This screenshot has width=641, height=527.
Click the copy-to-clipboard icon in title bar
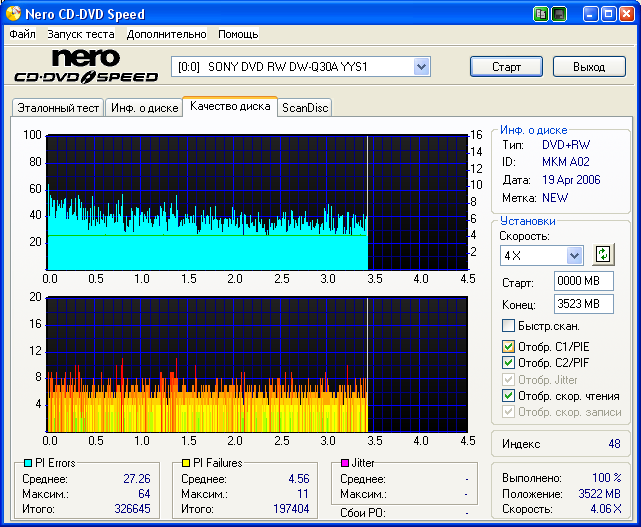(x=541, y=14)
